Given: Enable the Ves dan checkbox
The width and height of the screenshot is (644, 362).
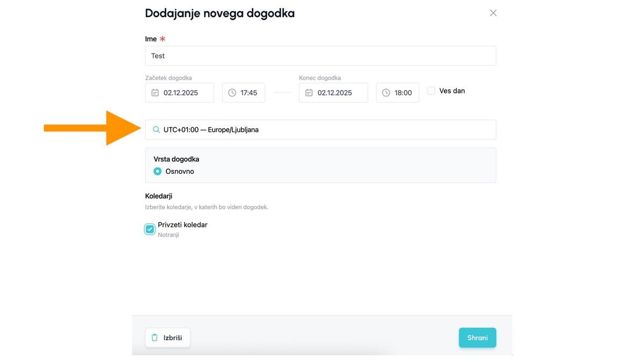Looking at the screenshot, I should 431,91.
